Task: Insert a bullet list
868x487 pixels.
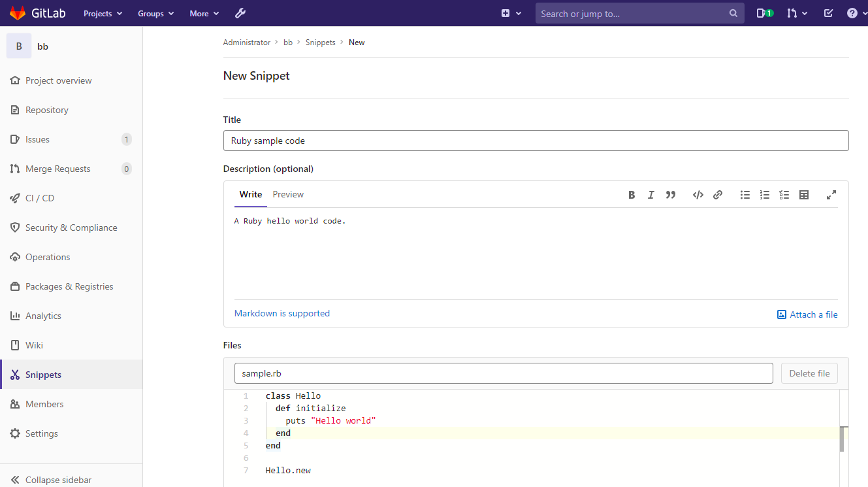Action: pyautogui.click(x=745, y=194)
